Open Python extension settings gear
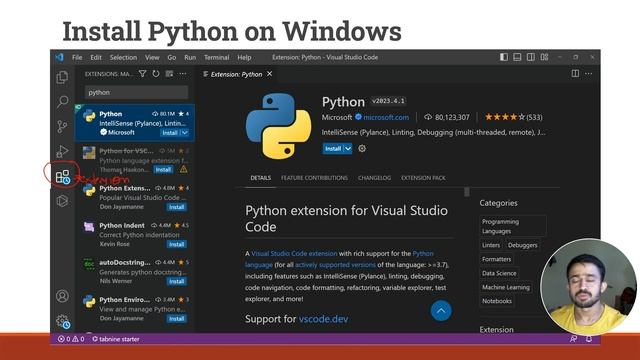The height and width of the screenshot is (360, 640). pyautogui.click(x=362, y=149)
